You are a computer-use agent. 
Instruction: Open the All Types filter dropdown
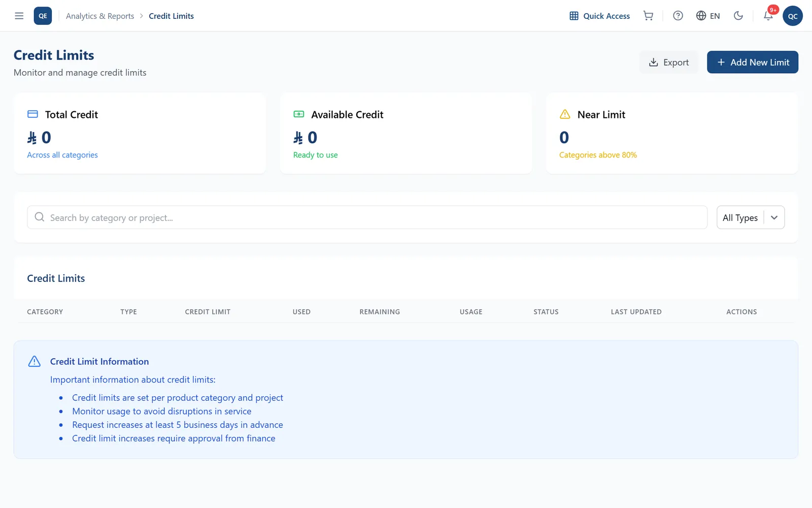point(751,217)
